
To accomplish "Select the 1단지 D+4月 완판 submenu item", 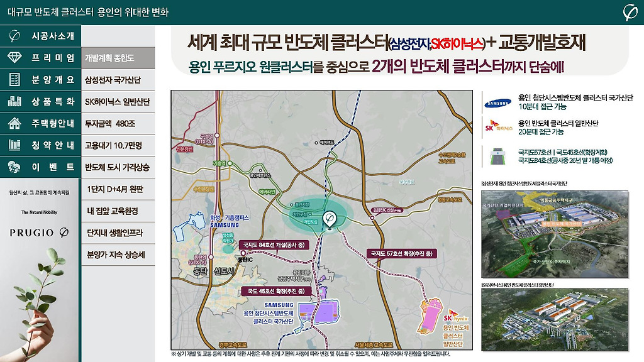I will click(x=118, y=189).
